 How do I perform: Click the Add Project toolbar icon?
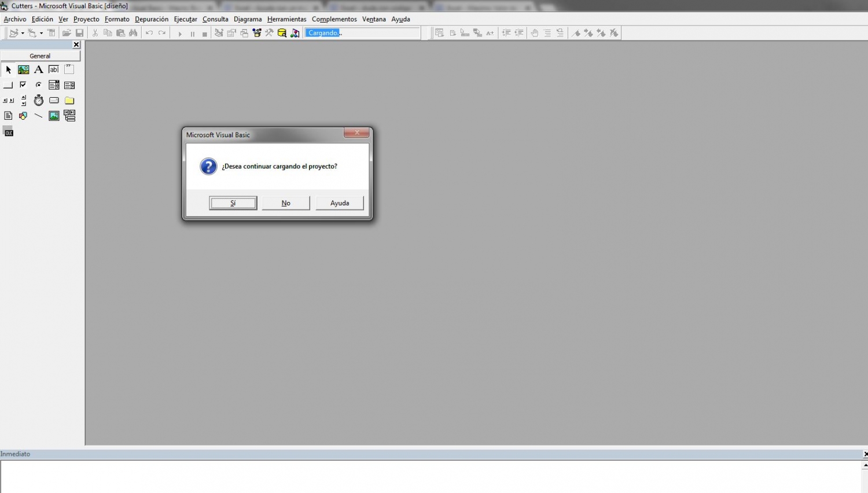14,33
